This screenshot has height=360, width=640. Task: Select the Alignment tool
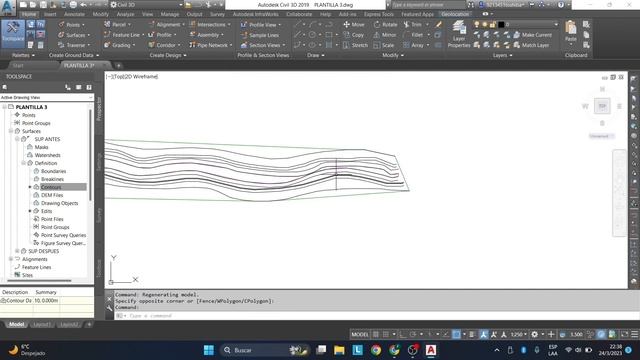(x=167, y=24)
